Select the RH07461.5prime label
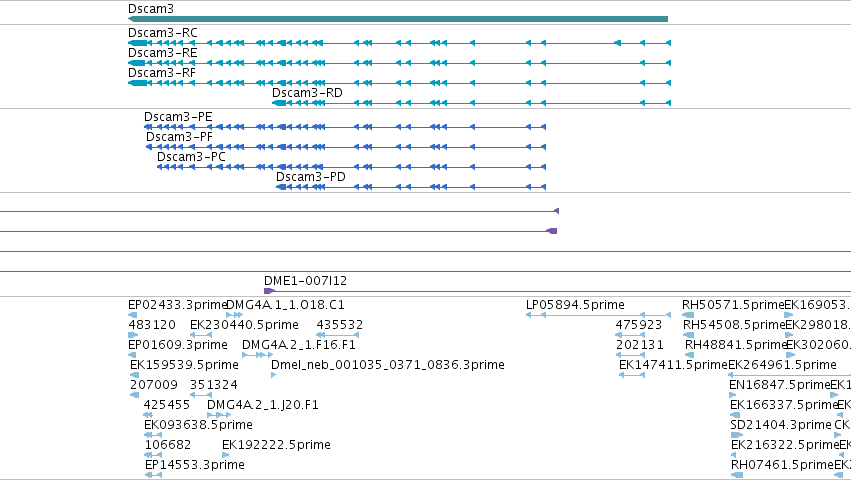 (x=782, y=465)
